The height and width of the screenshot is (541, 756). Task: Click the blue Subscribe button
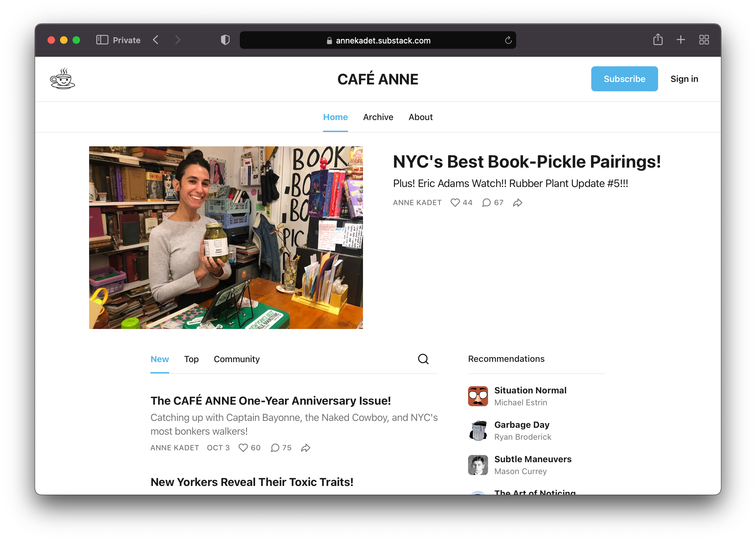[624, 78]
